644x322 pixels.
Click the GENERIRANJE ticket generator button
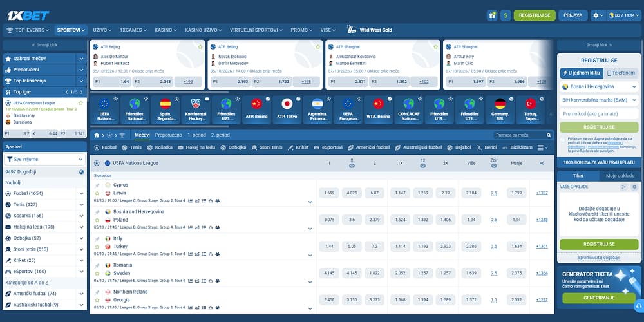(x=599, y=298)
